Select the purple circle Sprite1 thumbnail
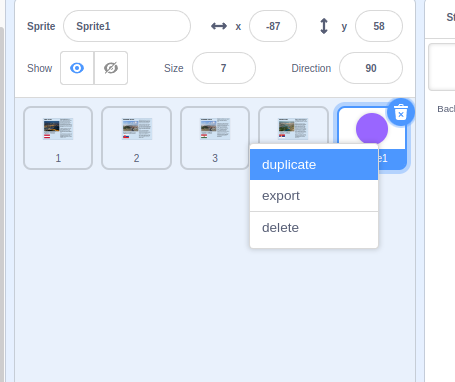The width and height of the screenshot is (455, 382). 372,128
